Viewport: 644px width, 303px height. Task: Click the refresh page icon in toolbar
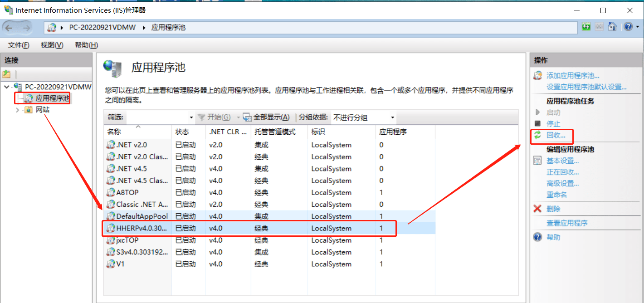tap(586, 27)
